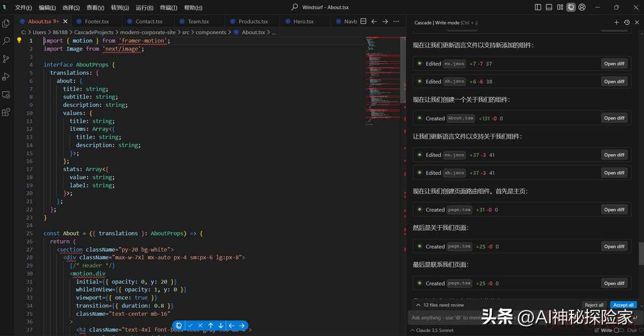The image size is (644, 336).
Task: Click the Cascade chat scrollbar thumb
Action: pos(641,254)
